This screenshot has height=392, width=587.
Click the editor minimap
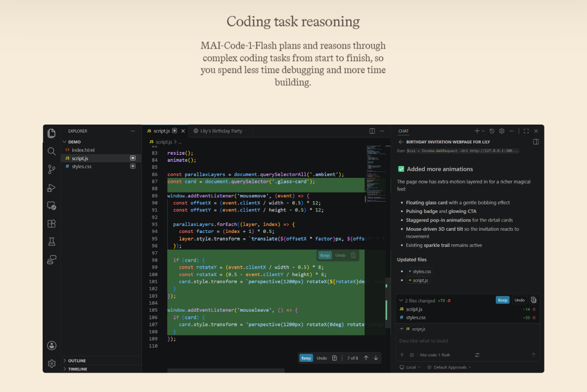click(376, 174)
